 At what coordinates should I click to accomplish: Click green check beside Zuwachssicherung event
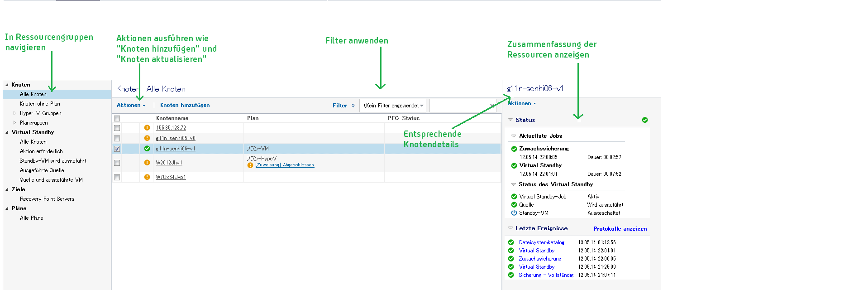pyautogui.click(x=511, y=259)
